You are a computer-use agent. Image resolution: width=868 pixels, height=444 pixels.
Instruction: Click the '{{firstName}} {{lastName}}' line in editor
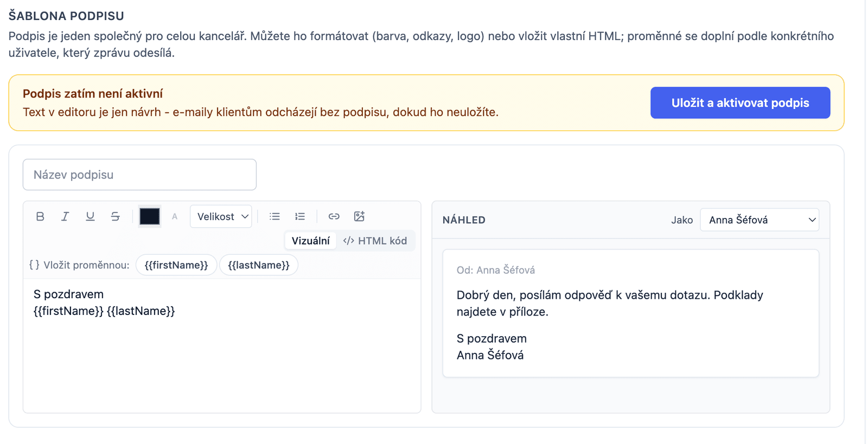(x=104, y=311)
